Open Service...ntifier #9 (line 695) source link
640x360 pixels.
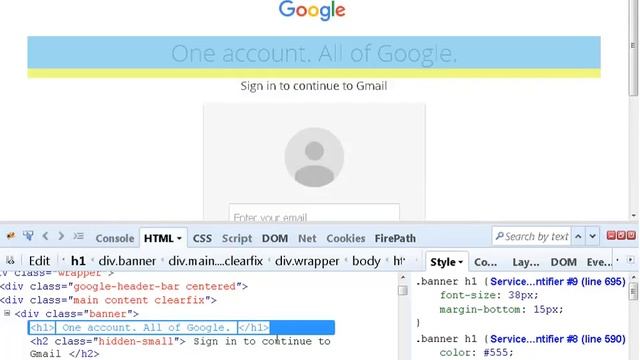tap(558, 282)
